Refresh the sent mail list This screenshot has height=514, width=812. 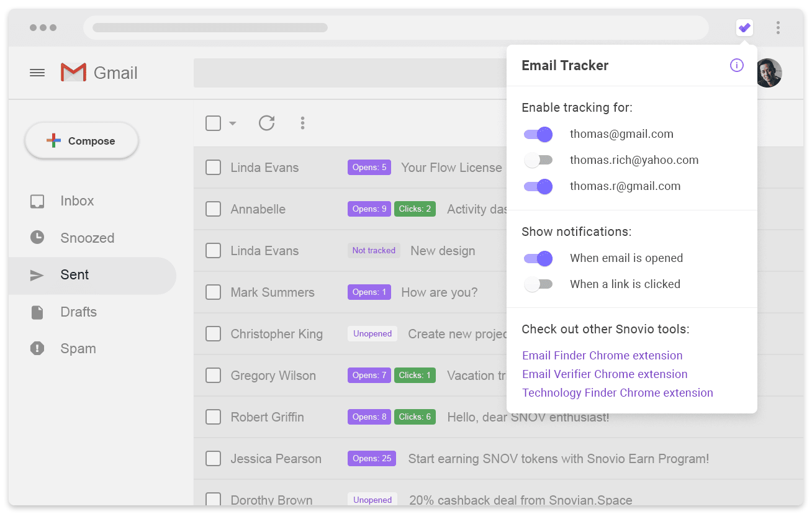click(x=267, y=123)
